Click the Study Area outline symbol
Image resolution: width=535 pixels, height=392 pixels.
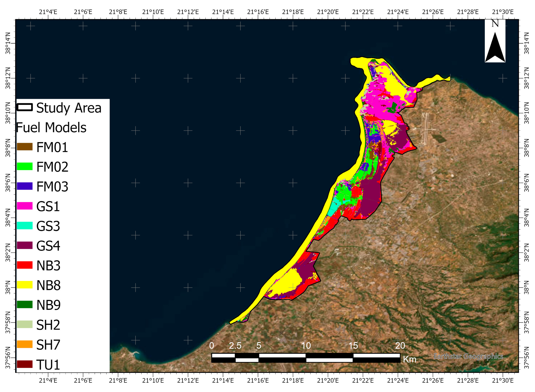click(x=24, y=107)
